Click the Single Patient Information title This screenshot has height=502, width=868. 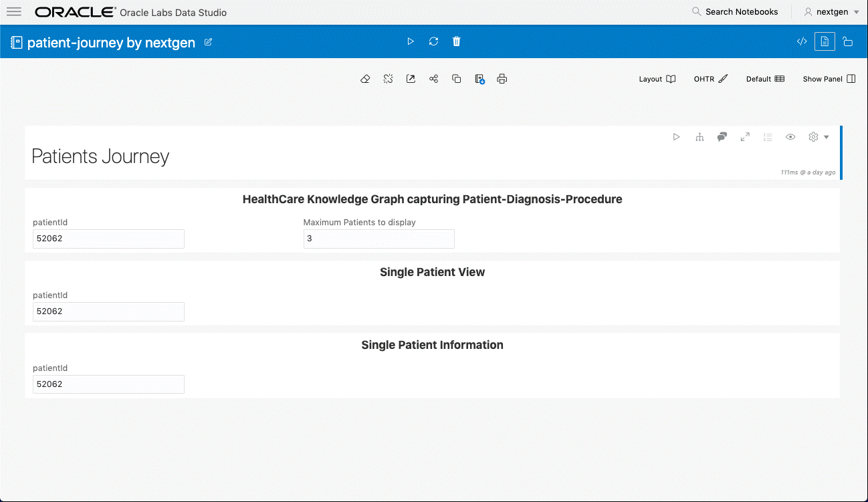432,345
